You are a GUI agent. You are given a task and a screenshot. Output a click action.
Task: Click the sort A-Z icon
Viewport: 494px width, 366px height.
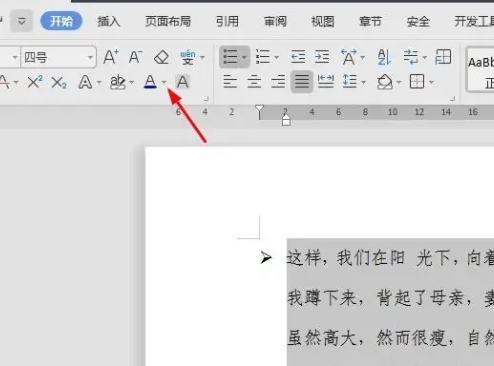click(384, 57)
